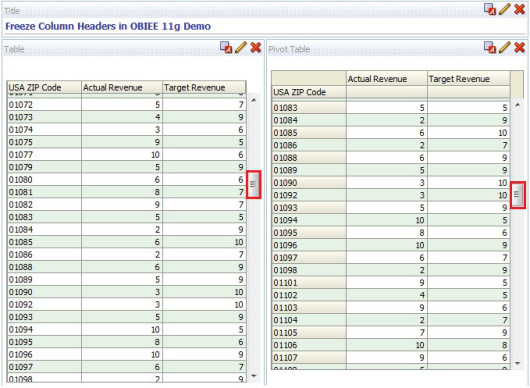
Task: Edit the Title view with pencil icon
Action: click(504, 9)
